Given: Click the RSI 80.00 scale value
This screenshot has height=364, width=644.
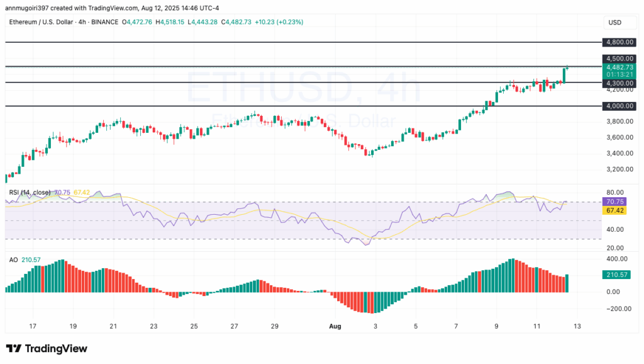Looking at the screenshot, I should pos(615,193).
